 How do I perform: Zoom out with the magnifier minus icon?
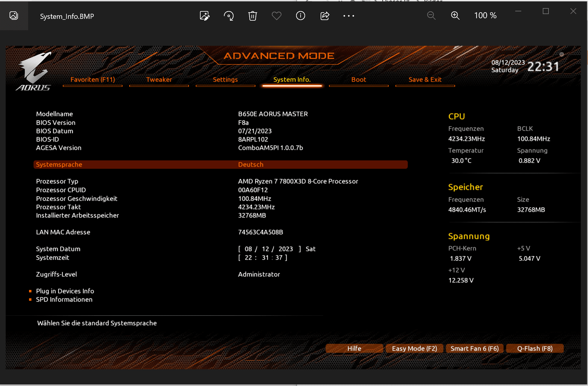point(431,16)
